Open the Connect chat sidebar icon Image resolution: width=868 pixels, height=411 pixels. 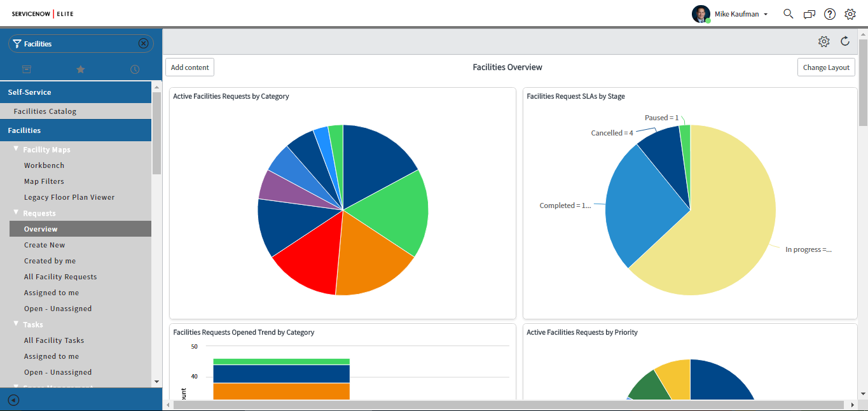click(x=809, y=14)
